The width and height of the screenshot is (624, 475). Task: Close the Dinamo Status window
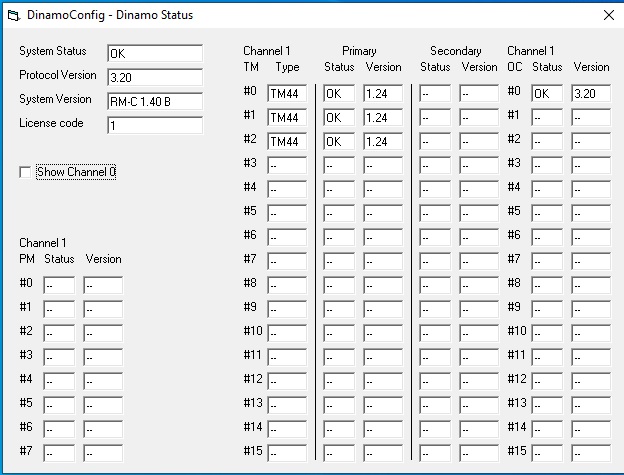tap(608, 15)
